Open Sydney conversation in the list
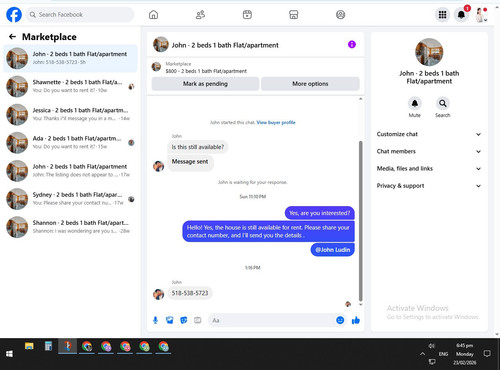Viewport: 500px width, 370px height. 70,199
